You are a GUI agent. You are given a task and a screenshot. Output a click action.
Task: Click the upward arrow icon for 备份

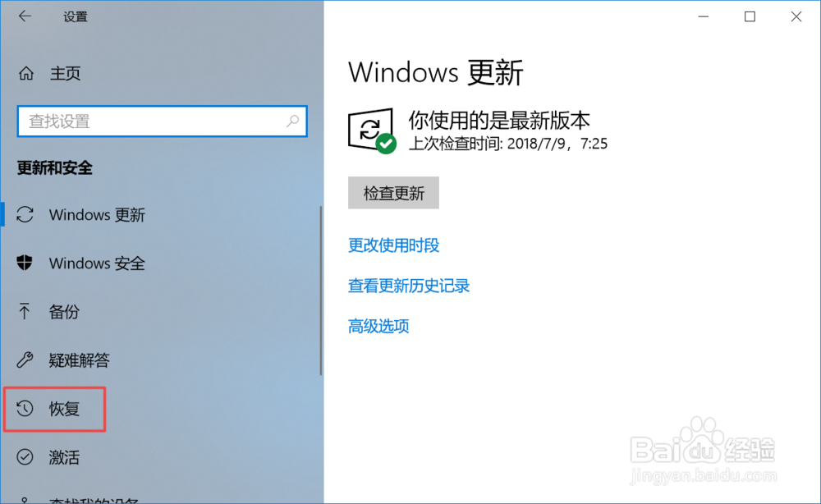(25, 311)
